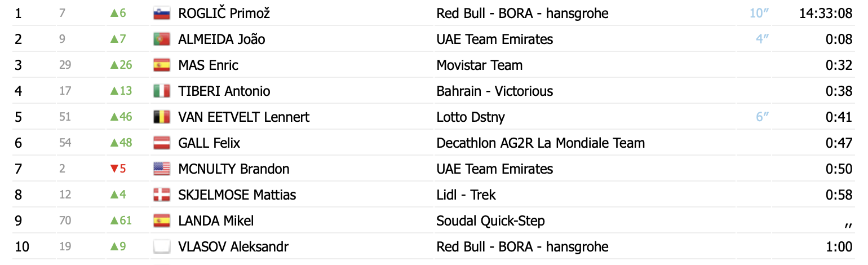Open rider ROGLIČ Primož profile
The width and height of the screenshot is (868, 265).
pos(224,13)
